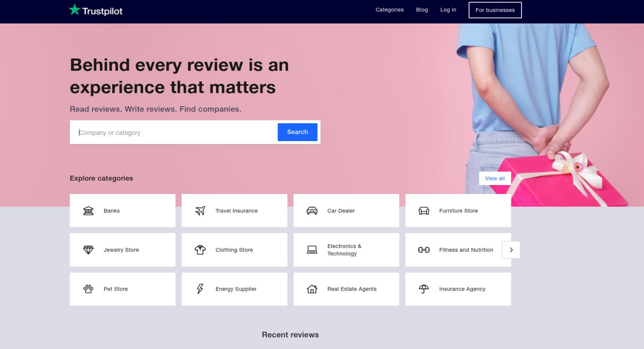The height and width of the screenshot is (349, 644).
Task: Click the Fitness and Nutrition dumbbell icon
Action: [x=424, y=250]
